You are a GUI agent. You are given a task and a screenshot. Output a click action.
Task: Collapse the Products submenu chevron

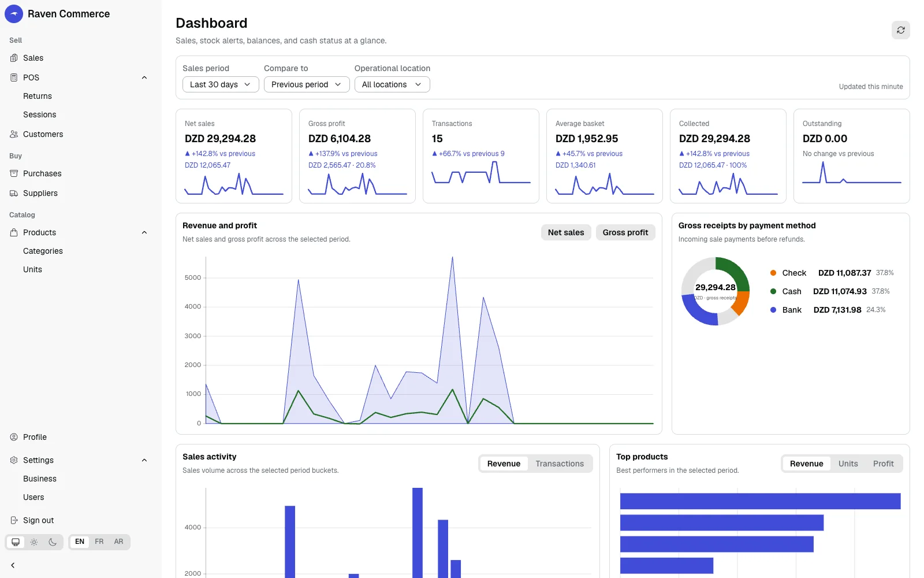[144, 232]
